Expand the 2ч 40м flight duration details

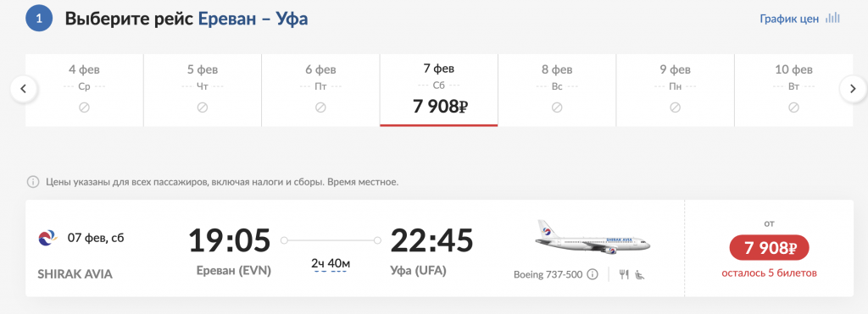click(x=331, y=264)
